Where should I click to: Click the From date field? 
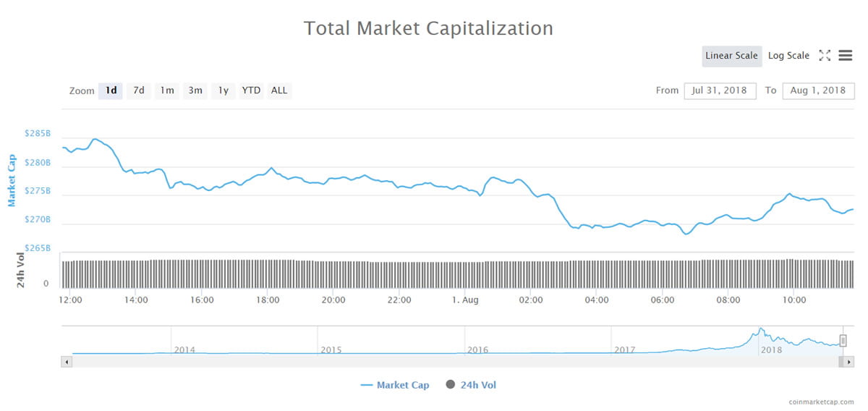pos(720,90)
